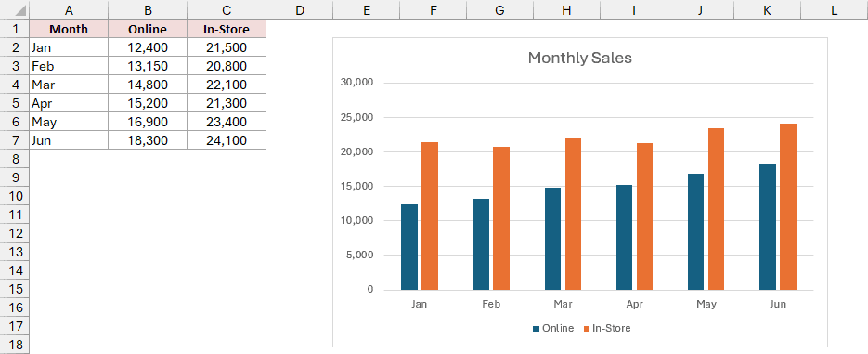Select column A header
This screenshot has width=868, height=354.
click(x=69, y=9)
